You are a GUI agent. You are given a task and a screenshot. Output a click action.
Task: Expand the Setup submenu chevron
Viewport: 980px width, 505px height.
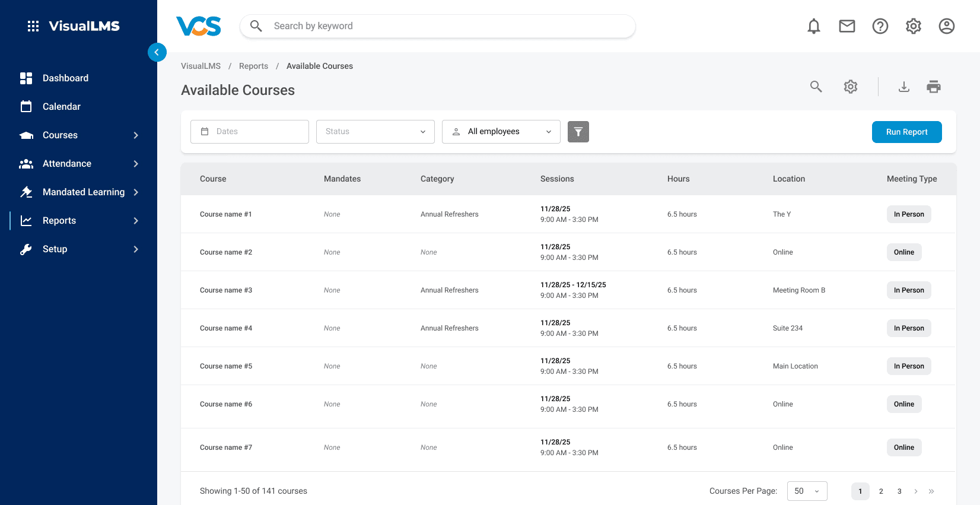pyautogui.click(x=136, y=249)
